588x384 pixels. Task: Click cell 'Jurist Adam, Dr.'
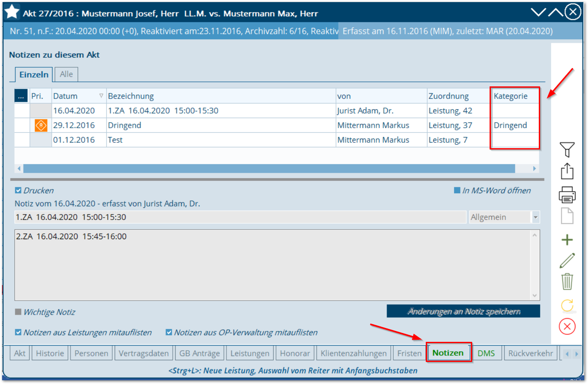tap(365, 111)
